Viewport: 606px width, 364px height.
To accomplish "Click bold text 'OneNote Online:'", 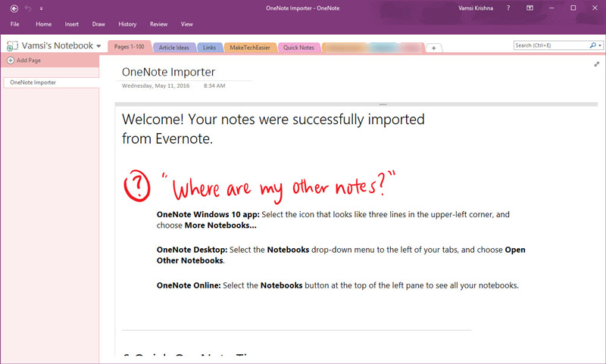I will 189,285.
